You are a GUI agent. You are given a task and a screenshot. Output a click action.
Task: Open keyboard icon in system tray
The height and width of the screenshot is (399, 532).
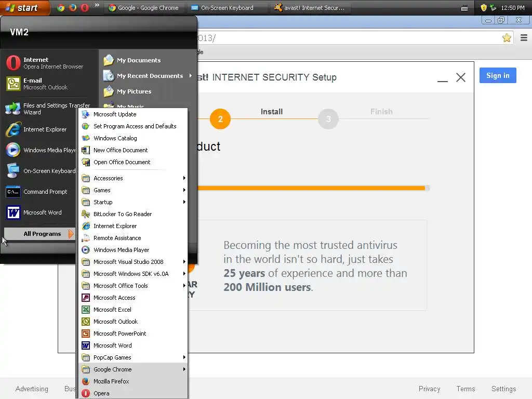464,8
